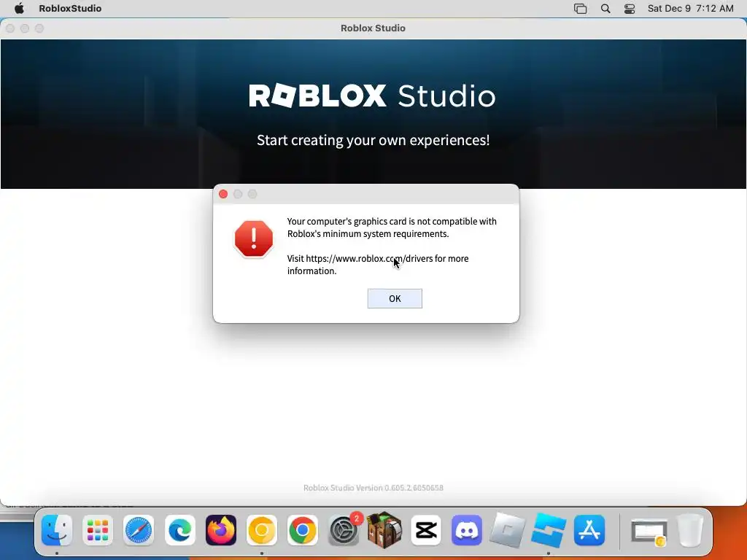747x560 pixels.
Task: Open Control Center in menu bar
Action: click(630, 8)
